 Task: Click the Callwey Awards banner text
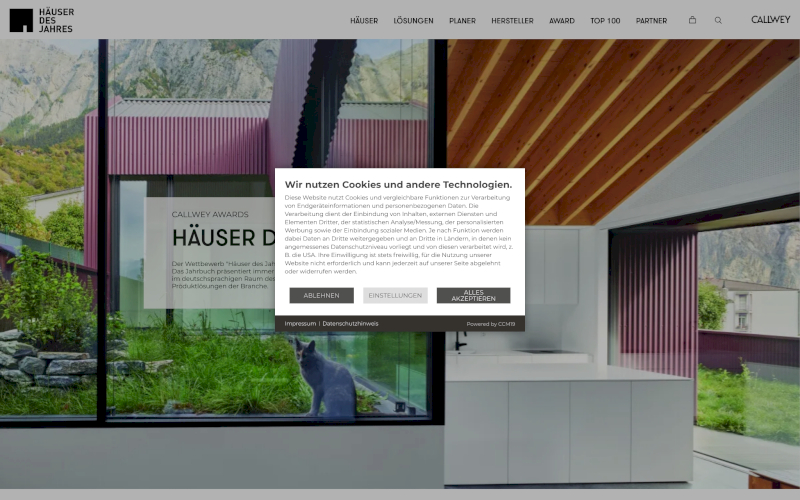pyautogui.click(x=210, y=214)
